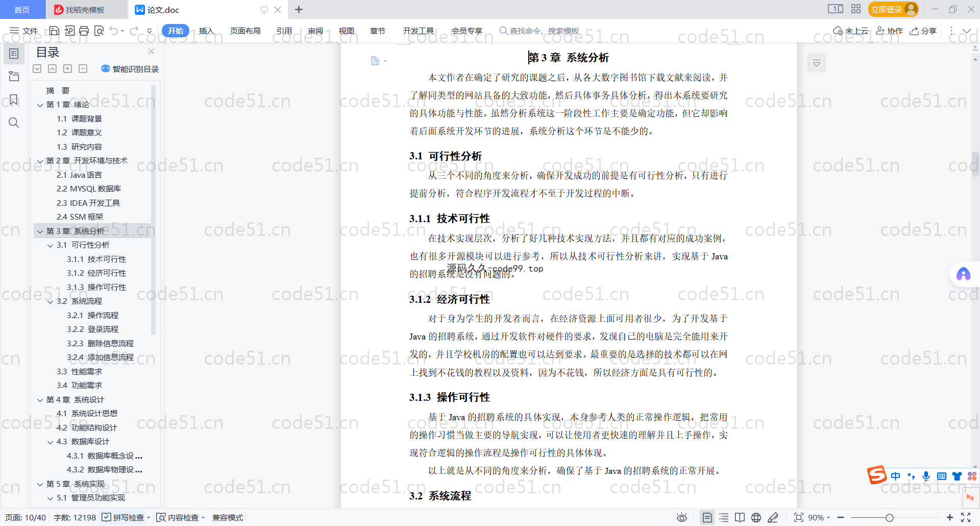The width and height of the screenshot is (980, 526).
Task: Open the chapter navigation sidebar icon
Action: click(14, 77)
